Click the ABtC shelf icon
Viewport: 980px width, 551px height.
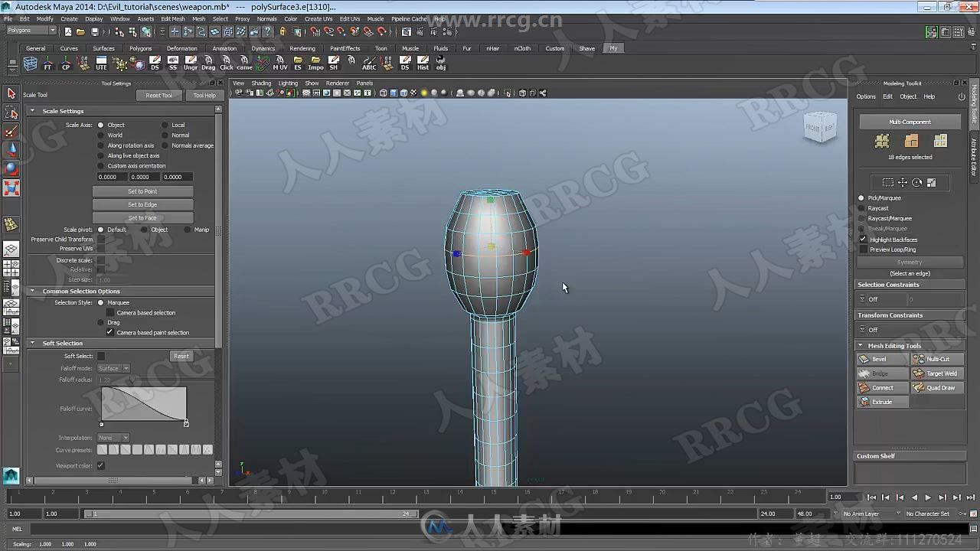click(x=369, y=63)
